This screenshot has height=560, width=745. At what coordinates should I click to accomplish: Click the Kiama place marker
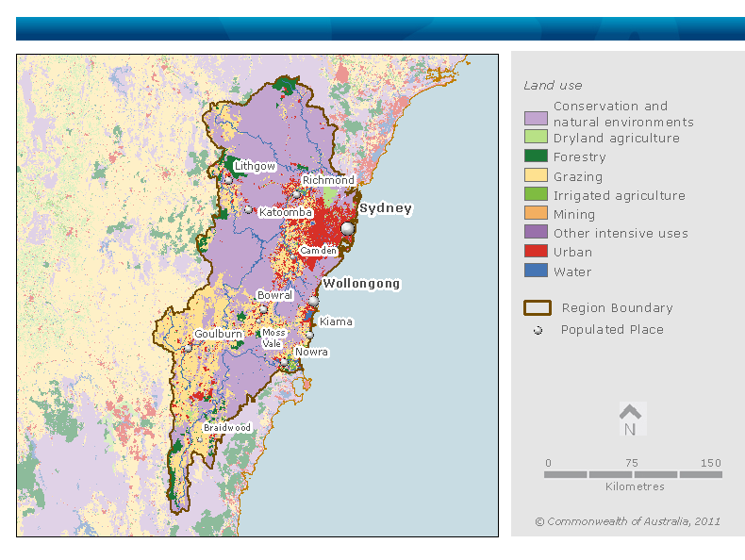click(x=309, y=335)
